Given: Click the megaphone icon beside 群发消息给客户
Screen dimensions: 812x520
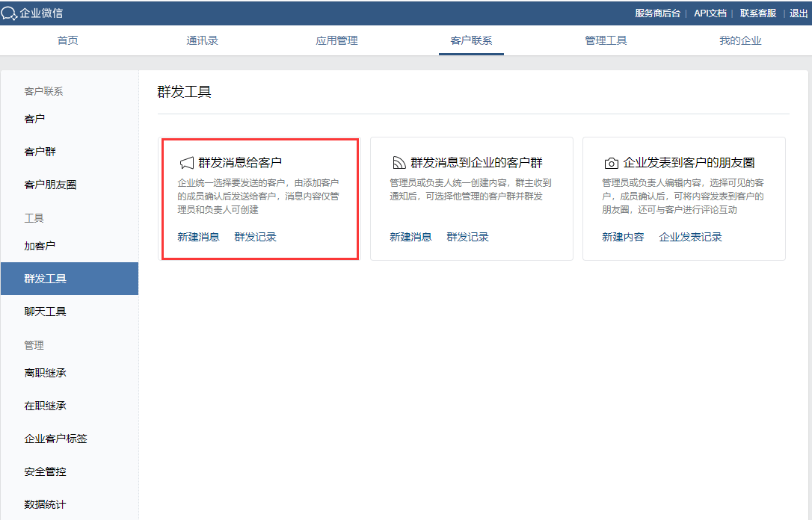Looking at the screenshot, I should (186, 163).
